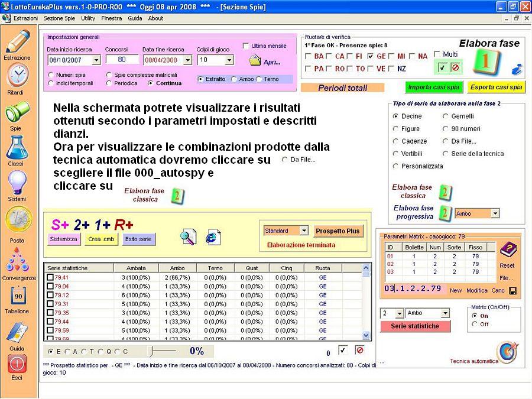The width and height of the screenshot is (532, 399).
Task: Click the red deselect-all ruote icon
Action: 455,68
